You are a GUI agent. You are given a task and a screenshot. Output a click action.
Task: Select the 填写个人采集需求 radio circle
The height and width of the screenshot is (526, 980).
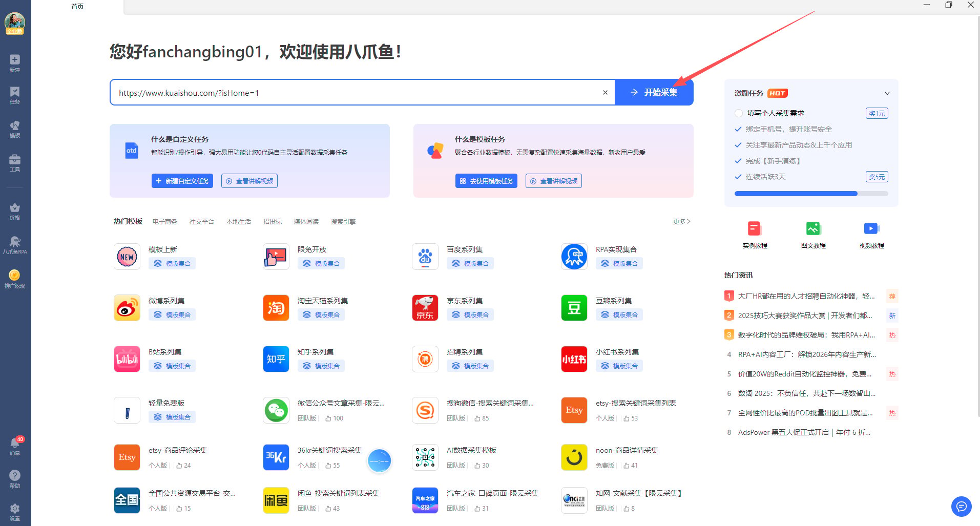(739, 113)
